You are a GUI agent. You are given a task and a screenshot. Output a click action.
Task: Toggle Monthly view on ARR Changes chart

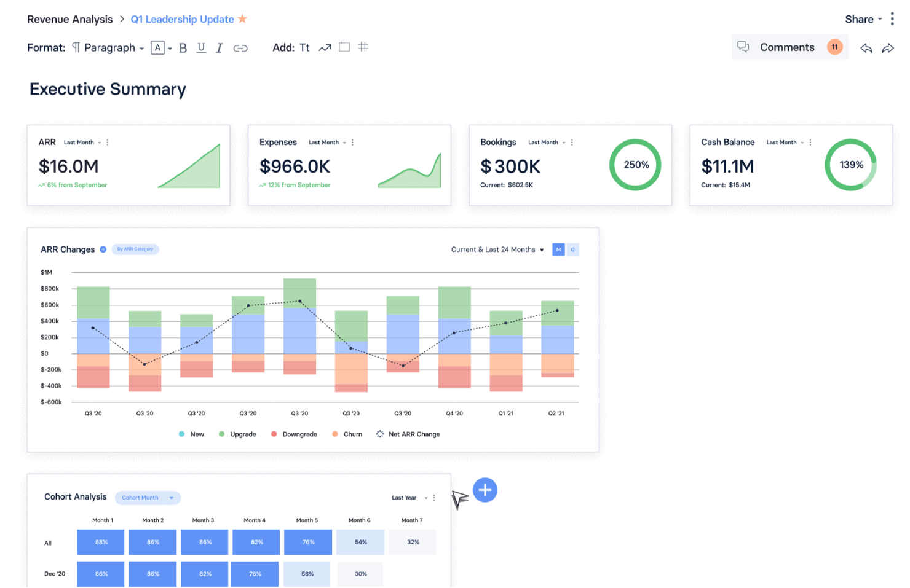(558, 249)
